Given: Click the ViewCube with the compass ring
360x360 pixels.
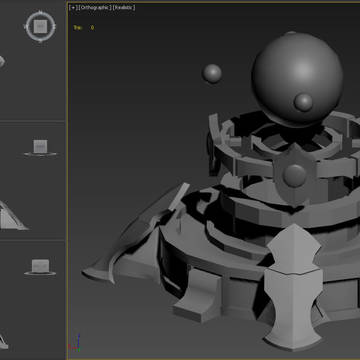Looking at the screenshot, I should click(40, 27).
